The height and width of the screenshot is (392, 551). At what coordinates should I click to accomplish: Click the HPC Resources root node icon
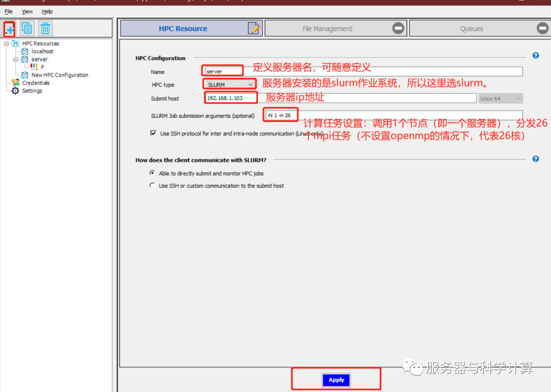pyautogui.click(x=16, y=43)
